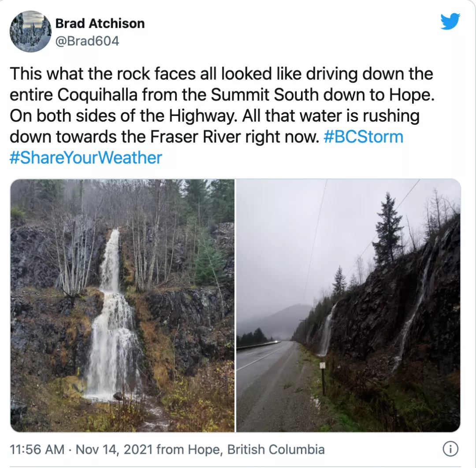
Task: Click the roadside marker post in photo
Action: click(x=323, y=379)
